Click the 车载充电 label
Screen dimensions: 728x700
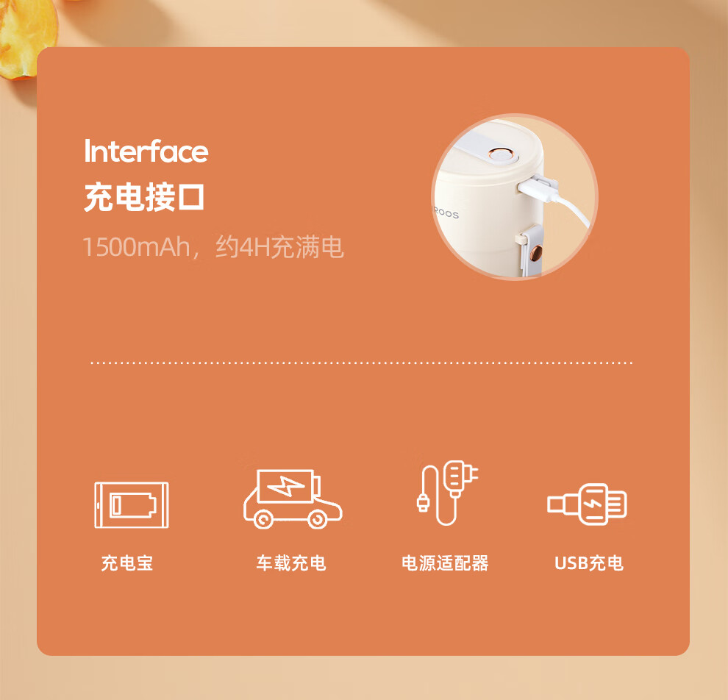(291, 563)
